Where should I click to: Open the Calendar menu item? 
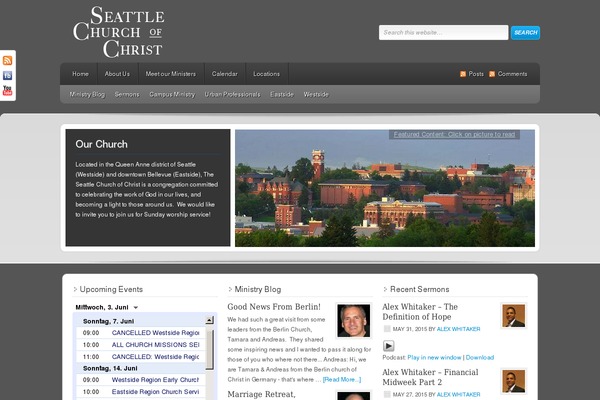(225, 74)
